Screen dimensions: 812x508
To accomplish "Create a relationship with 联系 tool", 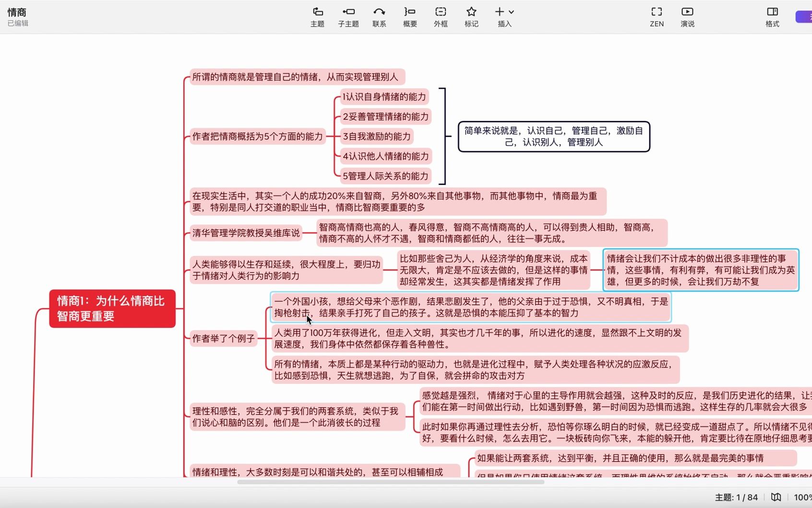I will point(379,17).
